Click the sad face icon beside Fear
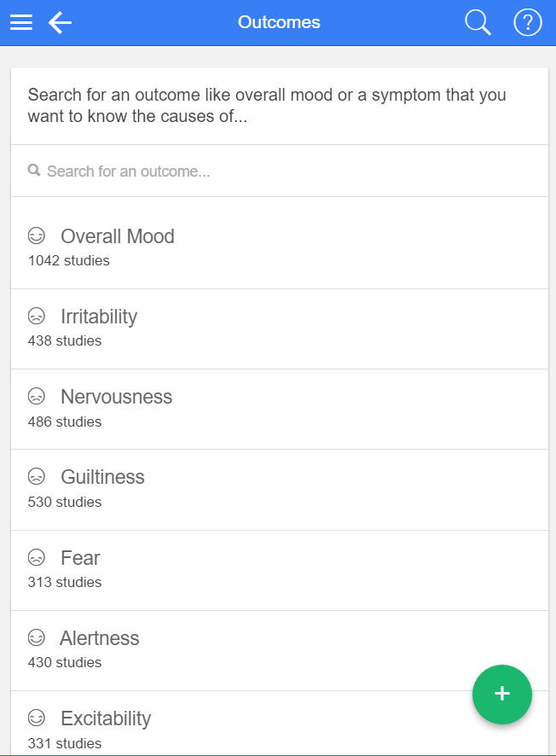This screenshot has height=756, width=556. click(x=36, y=558)
